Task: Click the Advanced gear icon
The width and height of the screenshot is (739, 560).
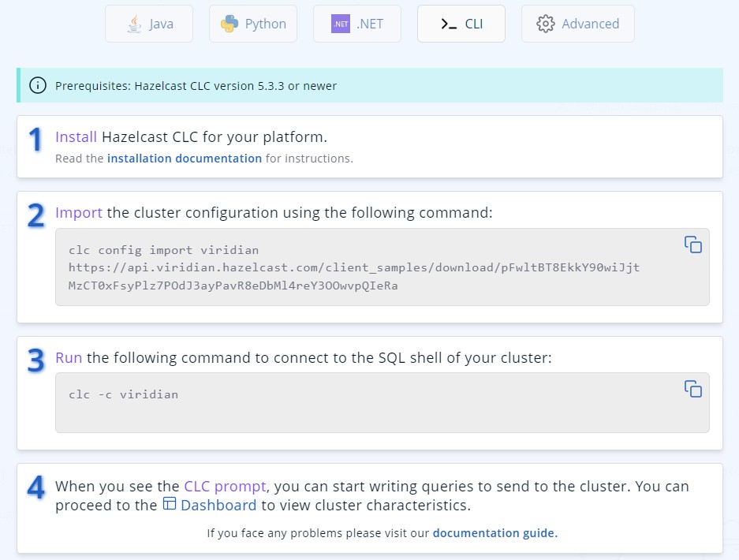Action: (x=544, y=24)
